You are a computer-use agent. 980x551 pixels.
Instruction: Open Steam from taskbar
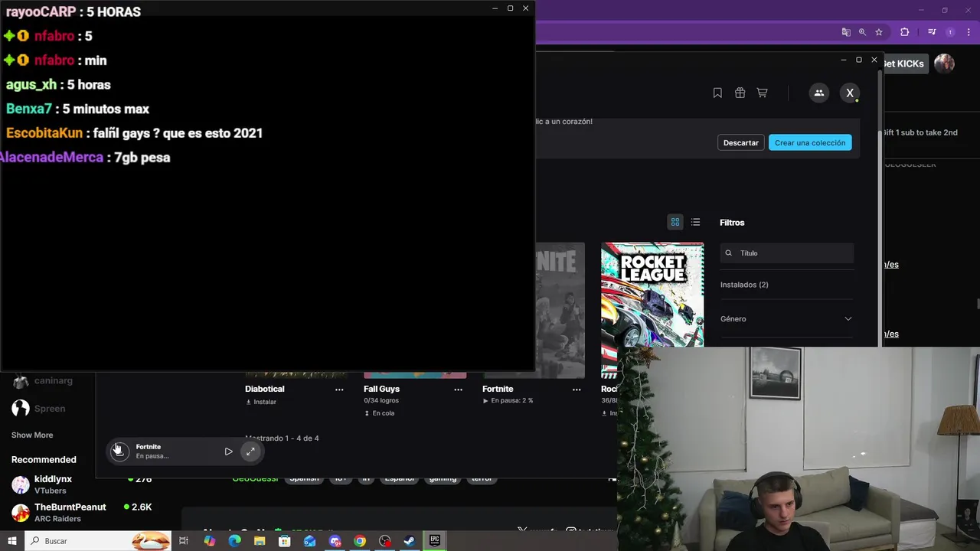coord(410,541)
